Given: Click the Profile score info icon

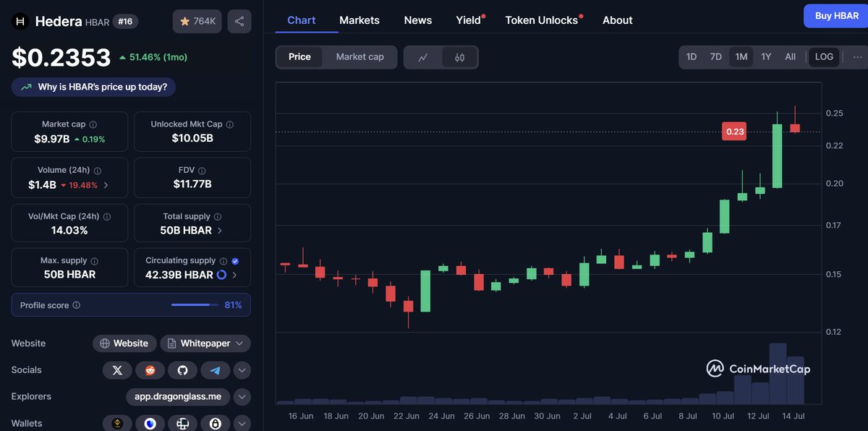Looking at the screenshot, I should pyautogui.click(x=77, y=306).
